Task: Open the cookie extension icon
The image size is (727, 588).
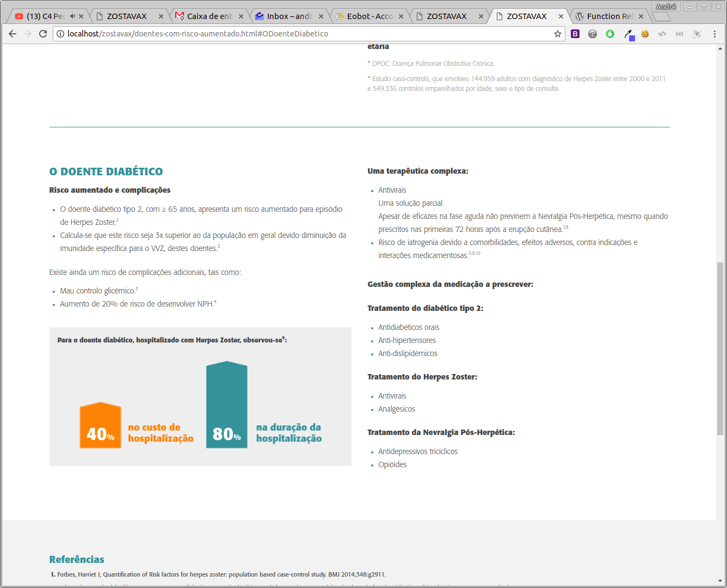Action: click(645, 34)
